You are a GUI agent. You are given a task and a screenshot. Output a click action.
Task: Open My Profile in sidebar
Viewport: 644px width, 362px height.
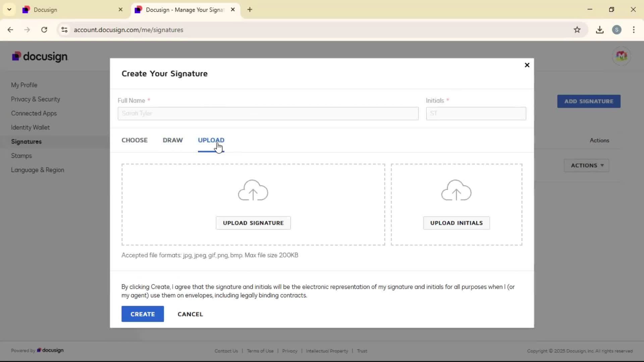tap(24, 85)
